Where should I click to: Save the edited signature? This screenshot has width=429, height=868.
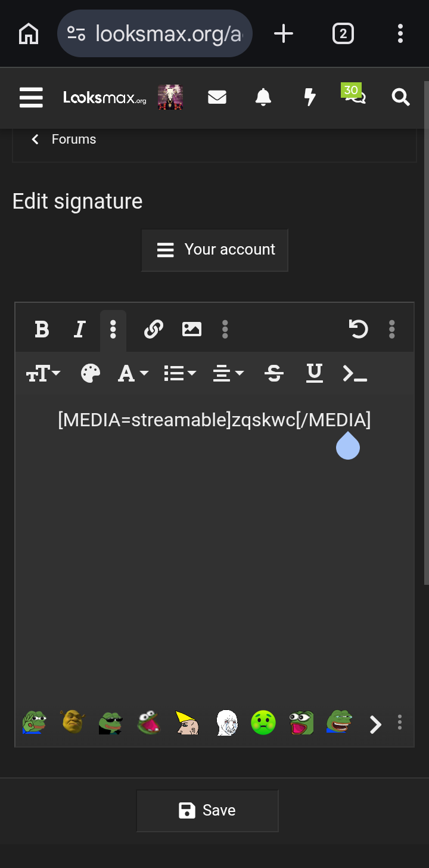click(x=207, y=810)
